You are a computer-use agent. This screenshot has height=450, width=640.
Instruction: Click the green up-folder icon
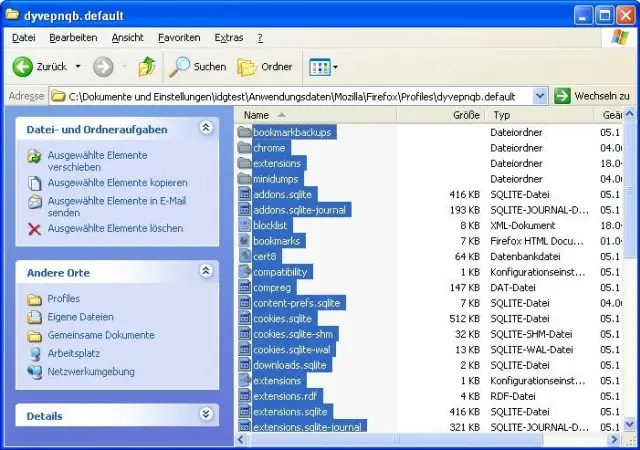[x=147, y=67]
